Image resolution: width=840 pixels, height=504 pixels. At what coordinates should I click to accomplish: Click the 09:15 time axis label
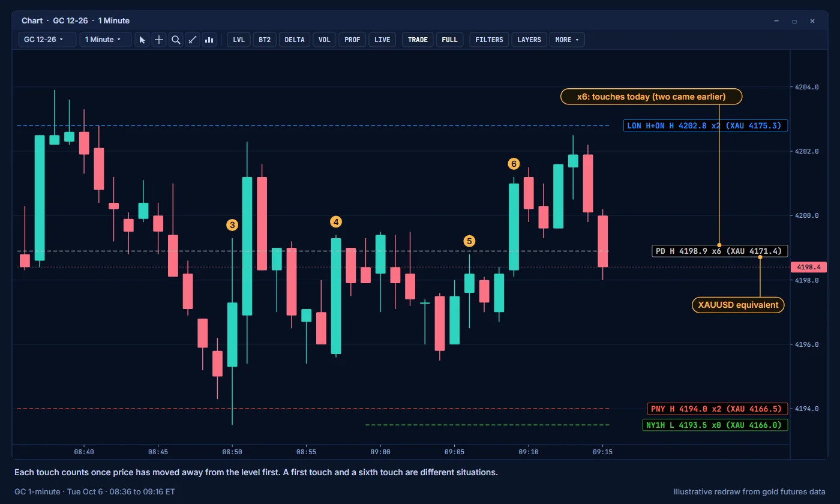pos(602,452)
